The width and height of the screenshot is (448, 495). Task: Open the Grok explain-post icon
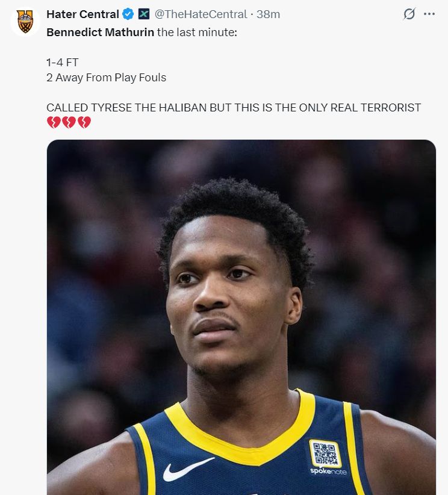[x=409, y=14]
